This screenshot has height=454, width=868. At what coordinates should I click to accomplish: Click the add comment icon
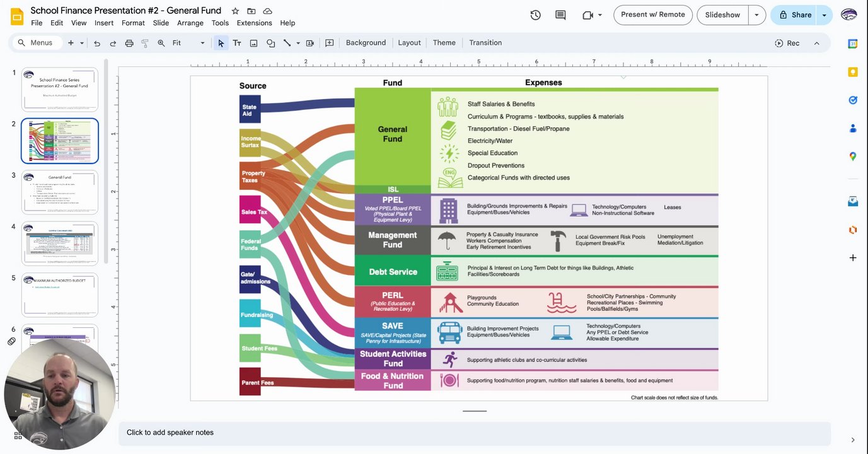(329, 43)
